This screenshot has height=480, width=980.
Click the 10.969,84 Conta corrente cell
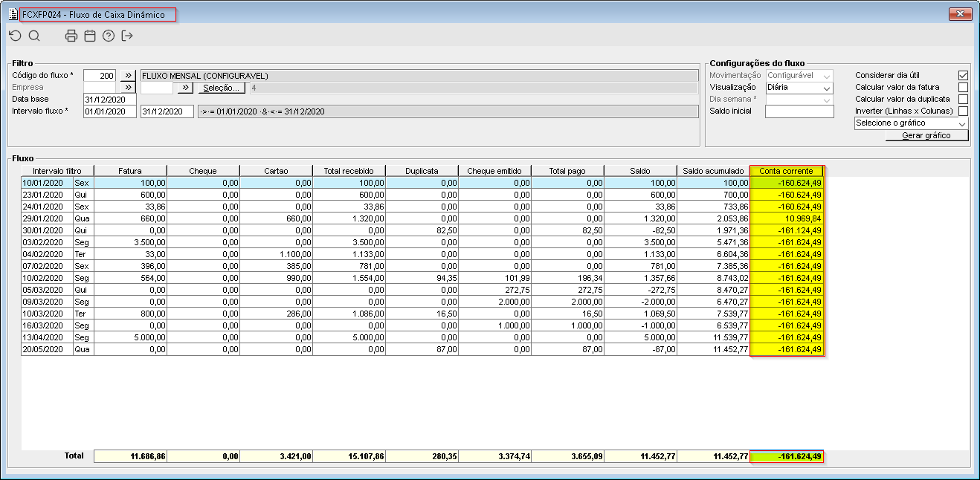[787, 218]
